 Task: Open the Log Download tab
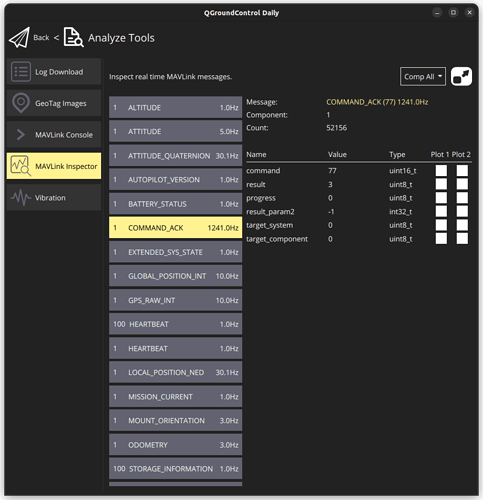54,72
